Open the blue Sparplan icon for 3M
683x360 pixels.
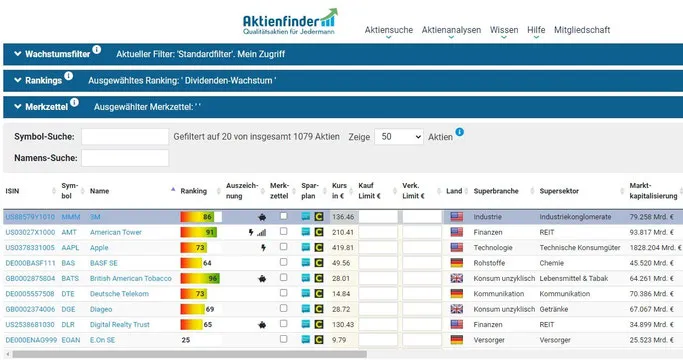[x=306, y=217]
